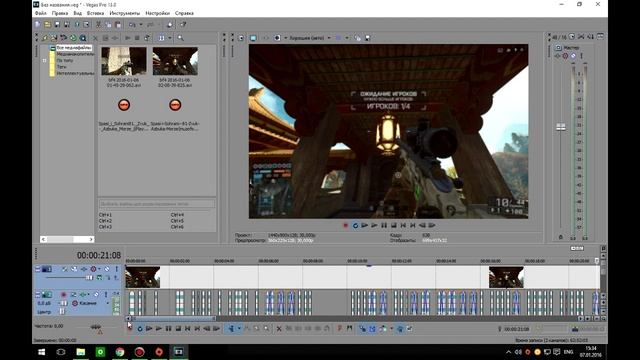This screenshot has height=360, width=640.
Task: Click Preview on External Monitor icon
Action: [x=253, y=38]
